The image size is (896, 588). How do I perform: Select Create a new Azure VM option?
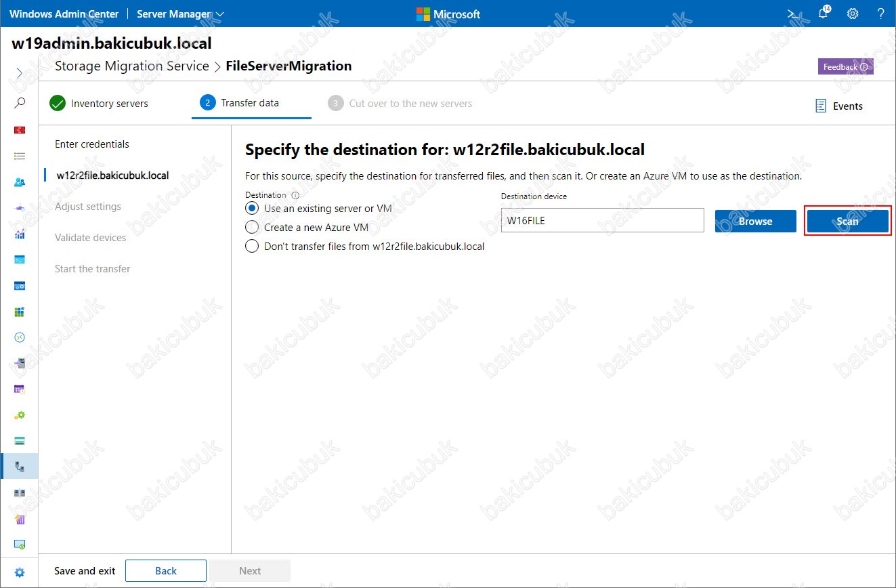coord(252,228)
